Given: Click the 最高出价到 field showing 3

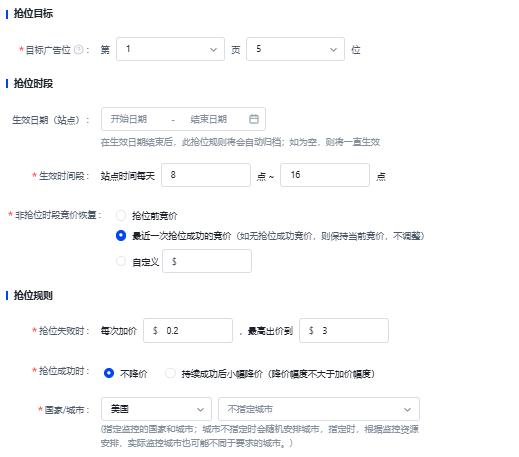Looking at the screenshot, I should [x=344, y=331].
